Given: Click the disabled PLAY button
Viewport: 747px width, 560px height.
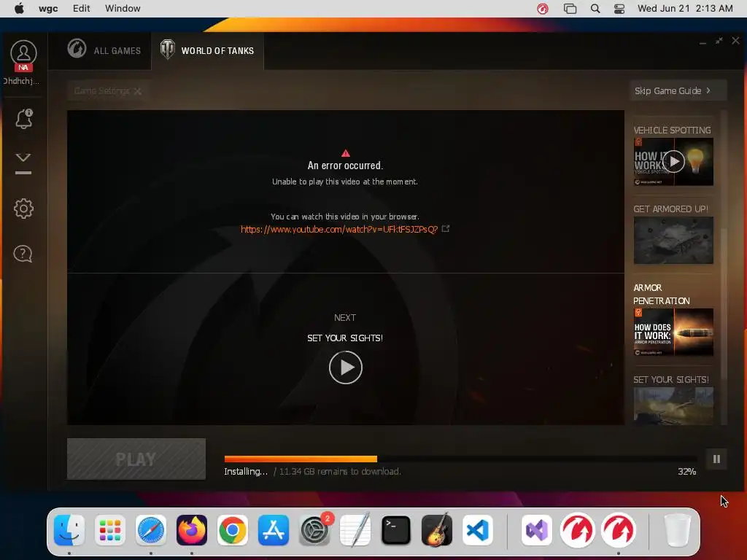Looking at the screenshot, I should point(136,459).
